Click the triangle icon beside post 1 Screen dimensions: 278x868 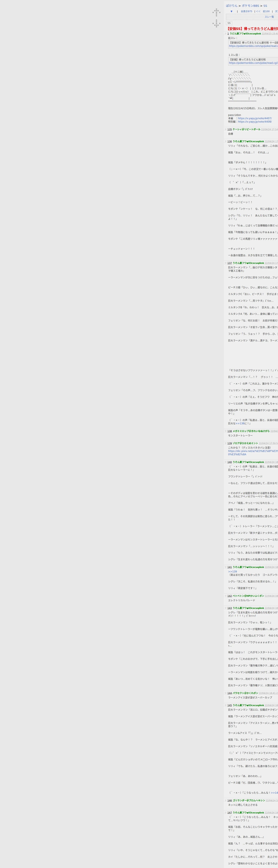click(x=226, y=34)
